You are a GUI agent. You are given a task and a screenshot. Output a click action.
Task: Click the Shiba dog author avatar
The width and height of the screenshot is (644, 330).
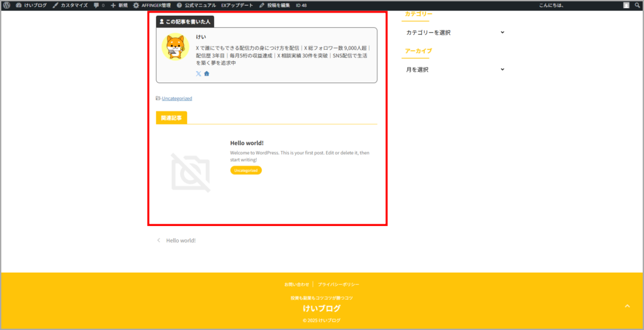point(176,47)
